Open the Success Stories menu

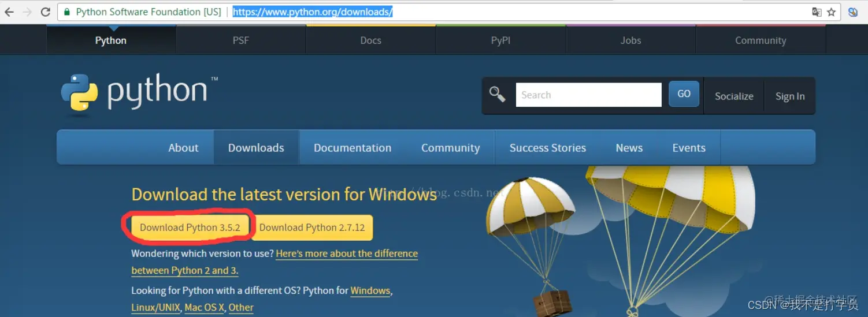pyautogui.click(x=548, y=148)
